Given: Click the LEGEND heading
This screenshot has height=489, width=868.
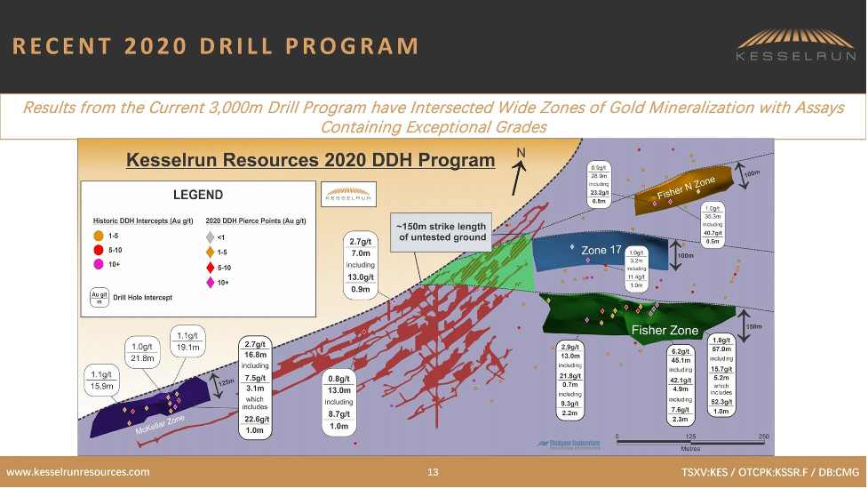Looking at the screenshot, I should tap(198, 195).
